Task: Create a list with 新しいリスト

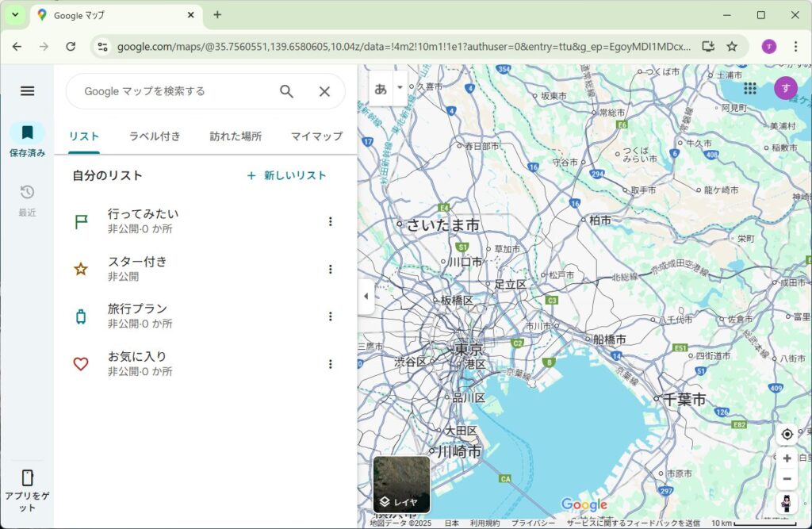Action: click(286, 175)
